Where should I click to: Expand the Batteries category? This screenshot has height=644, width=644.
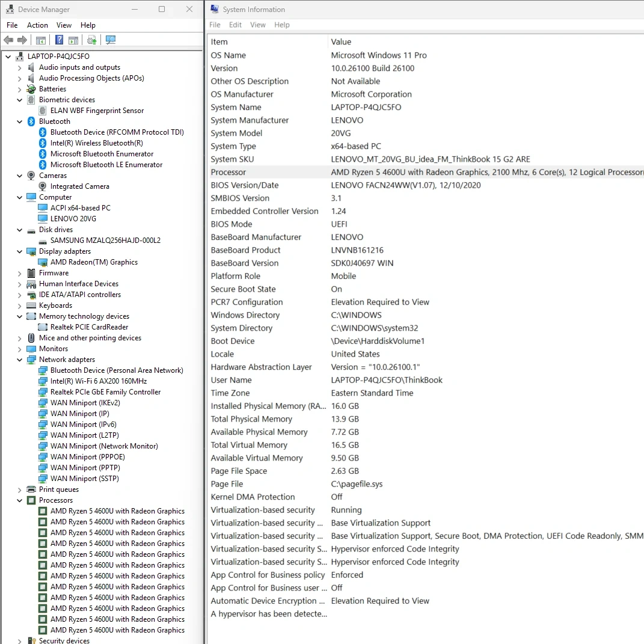tap(19, 89)
